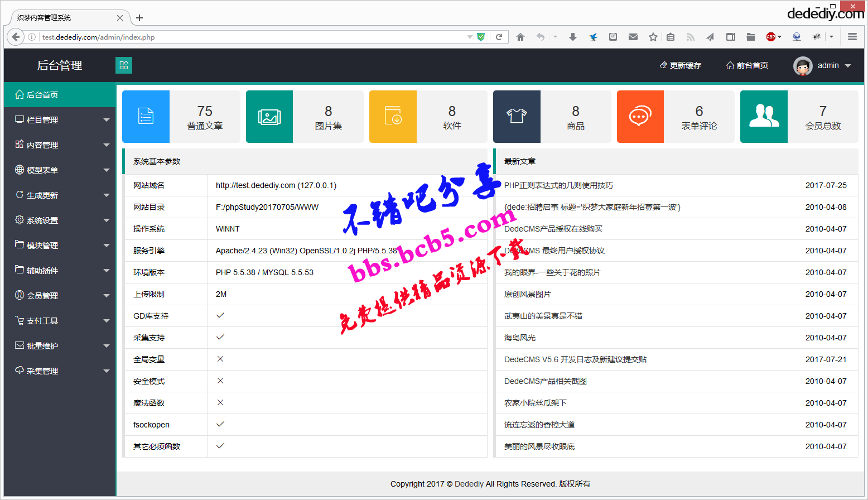868x500 pixels.
Task: Click 前台首页 link in top bar
Action: tap(747, 66)
